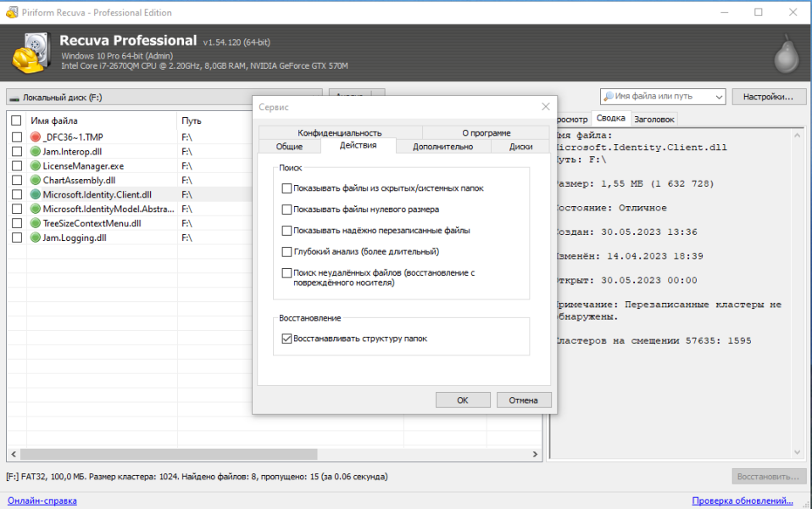Image resolution: width=812 pixels, height=509 pixels.
Task: Check the box for _DFC36~1.TMP
Action: point(17,137)
